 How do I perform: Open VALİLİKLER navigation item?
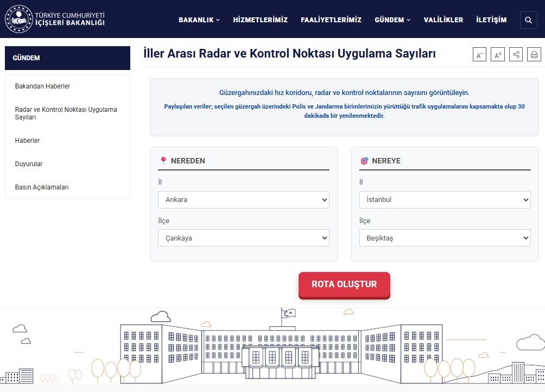443,20
